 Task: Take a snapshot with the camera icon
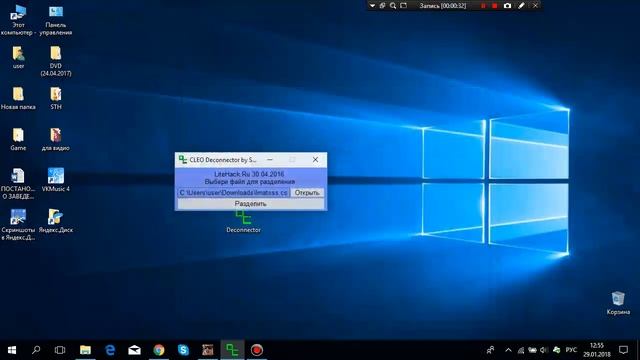pyautogui.click(x=507, y=6)
